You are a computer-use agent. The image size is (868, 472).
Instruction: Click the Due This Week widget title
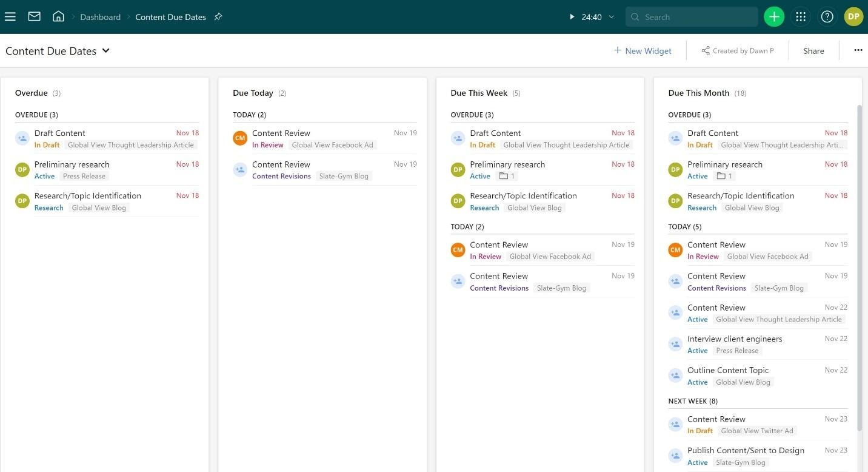[479, 93]
